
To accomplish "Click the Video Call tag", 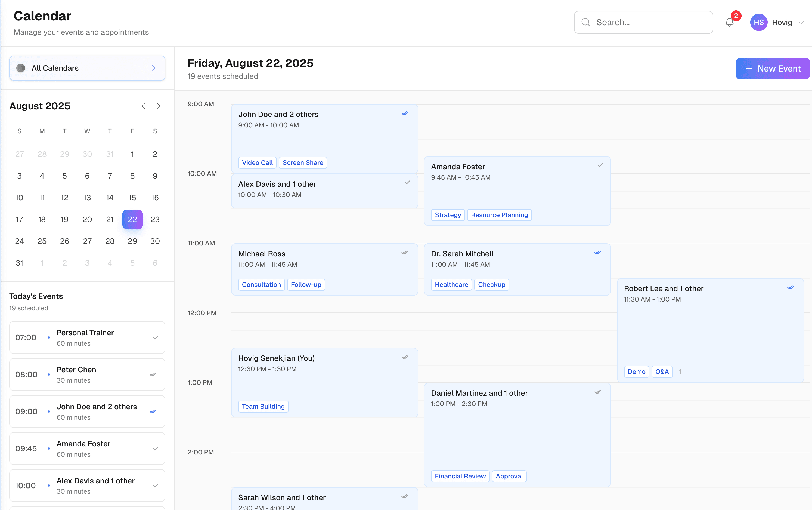I will [x=257, y=162].
